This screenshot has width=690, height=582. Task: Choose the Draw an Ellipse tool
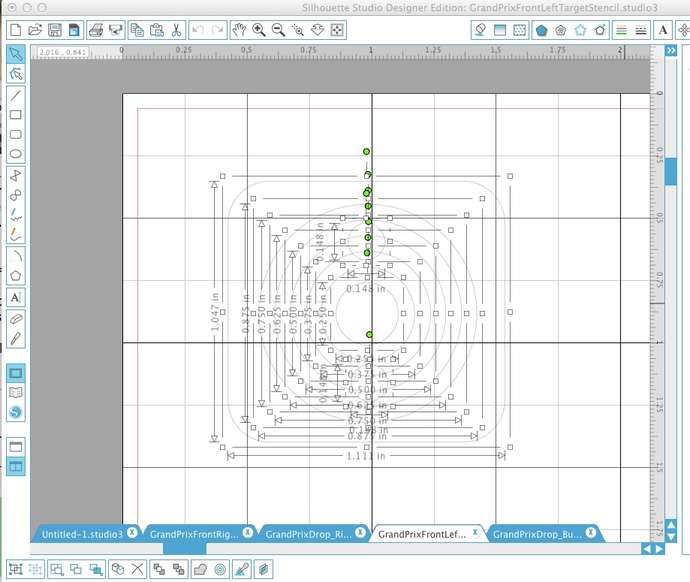point(16,153)
